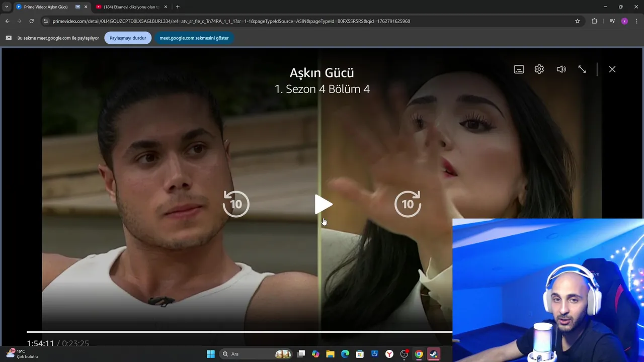Open the tab search dropdown arrow

click(x=6, y=7)
